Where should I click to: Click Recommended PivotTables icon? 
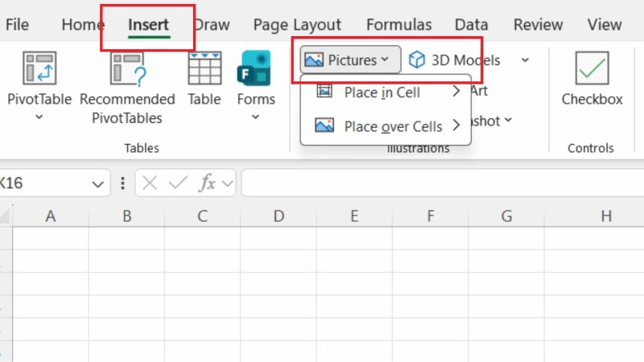coord(128,69)
